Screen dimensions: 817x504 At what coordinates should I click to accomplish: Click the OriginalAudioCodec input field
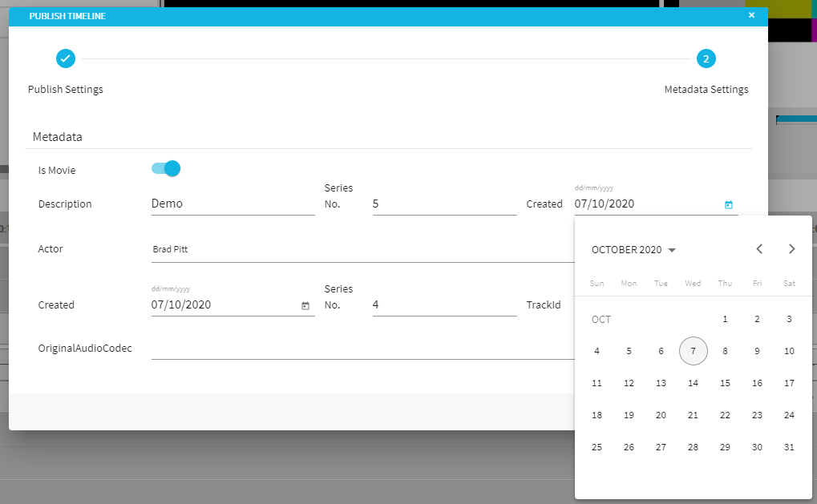(x=361, y=349)
